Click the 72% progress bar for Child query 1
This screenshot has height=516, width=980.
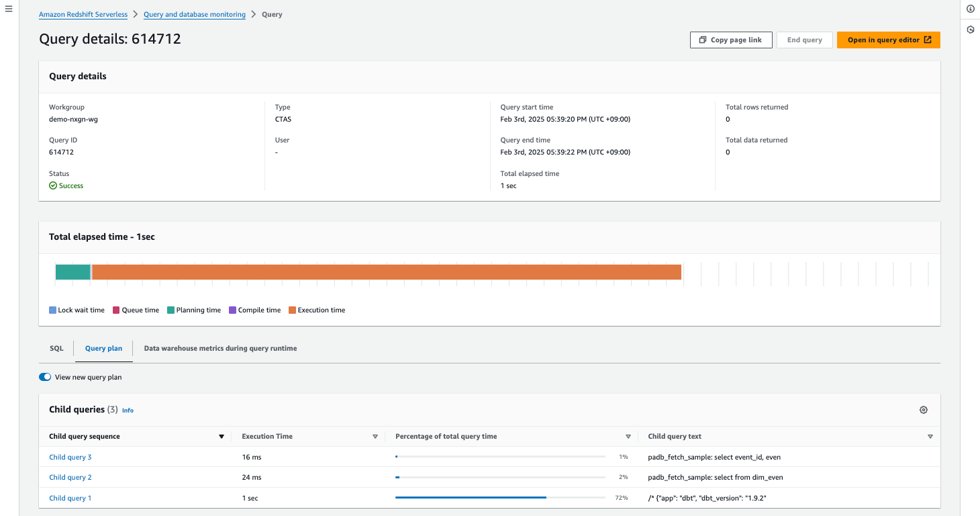(500, 498)
